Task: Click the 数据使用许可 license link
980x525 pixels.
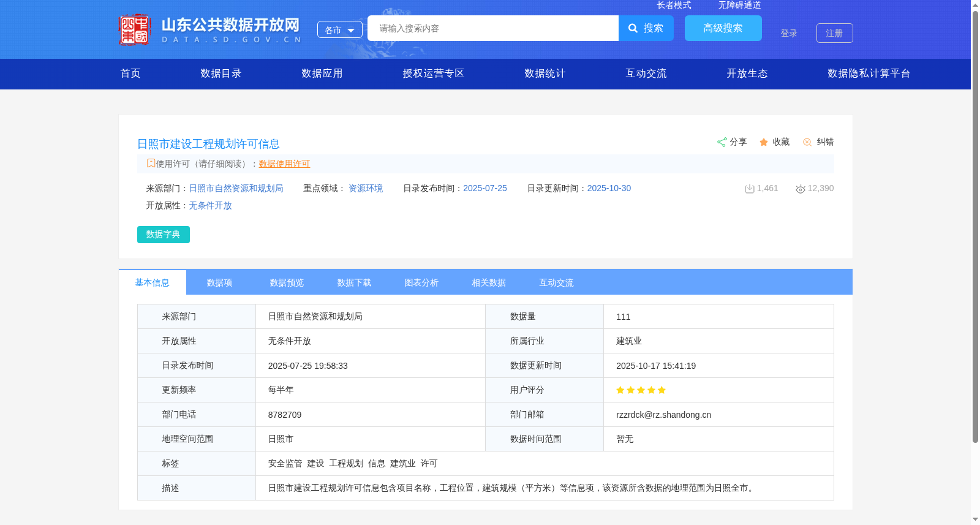Action: point(284,164)
